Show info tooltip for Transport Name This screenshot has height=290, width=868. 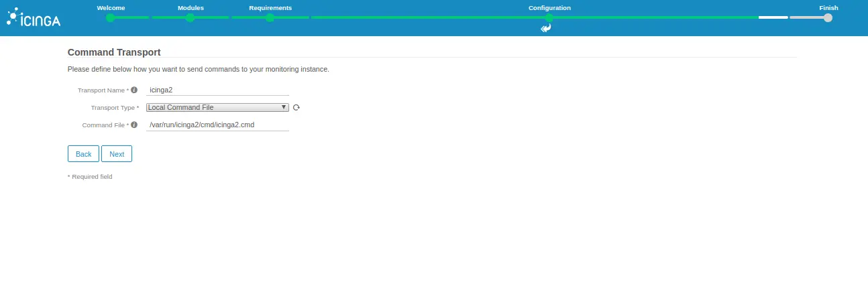134,90
